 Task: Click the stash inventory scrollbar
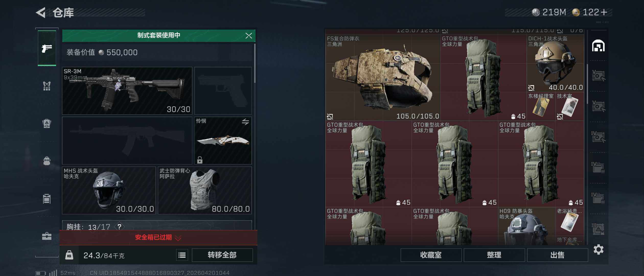[x=587, y=84]
